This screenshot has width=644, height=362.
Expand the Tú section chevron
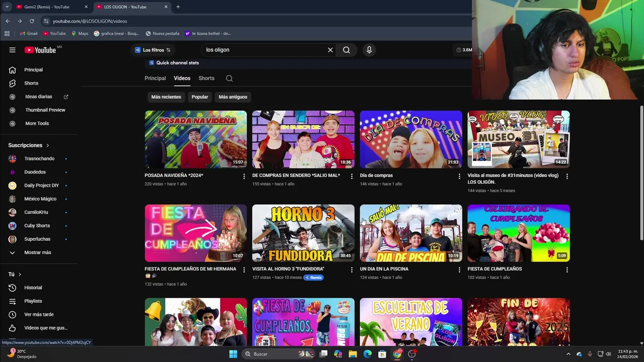(x=20, y=275)
